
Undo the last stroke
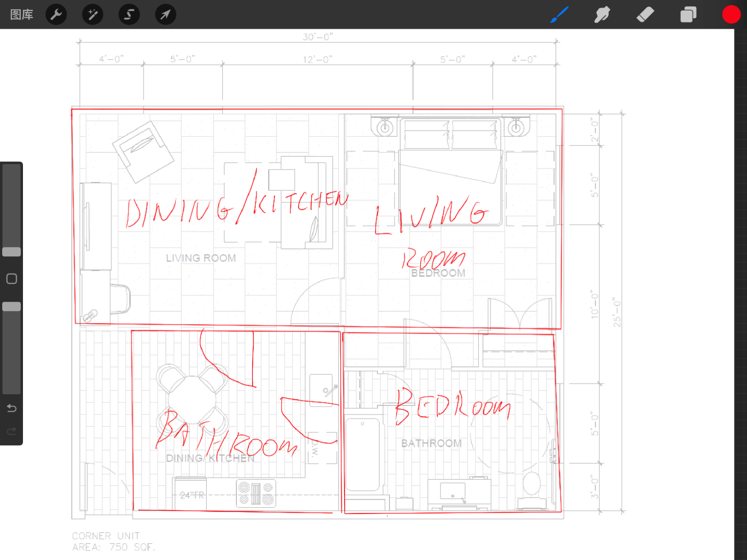tap(11, 408)
